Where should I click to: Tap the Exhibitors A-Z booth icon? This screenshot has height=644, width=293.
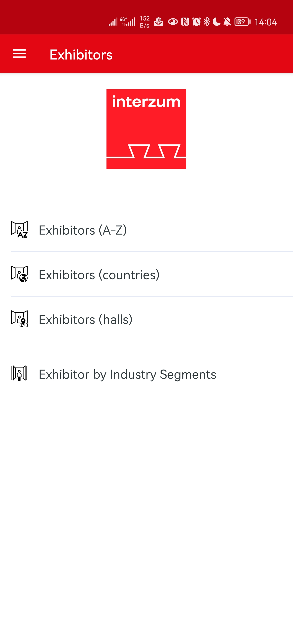[x=19, y=230]
